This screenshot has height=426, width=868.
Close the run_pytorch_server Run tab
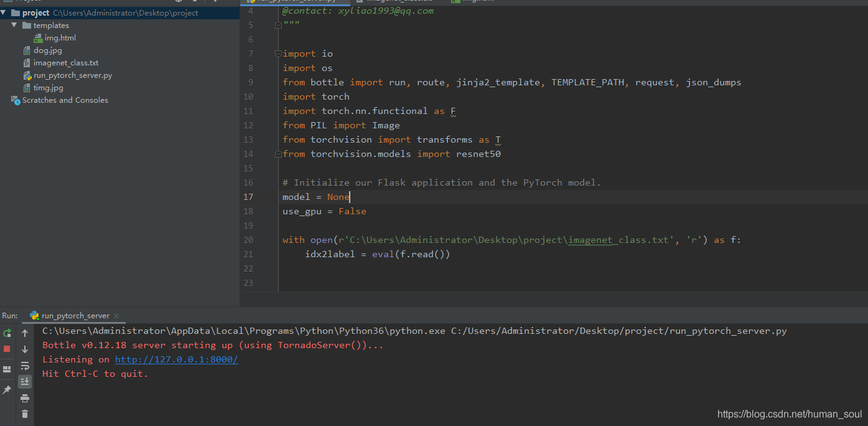click(116, 316)
